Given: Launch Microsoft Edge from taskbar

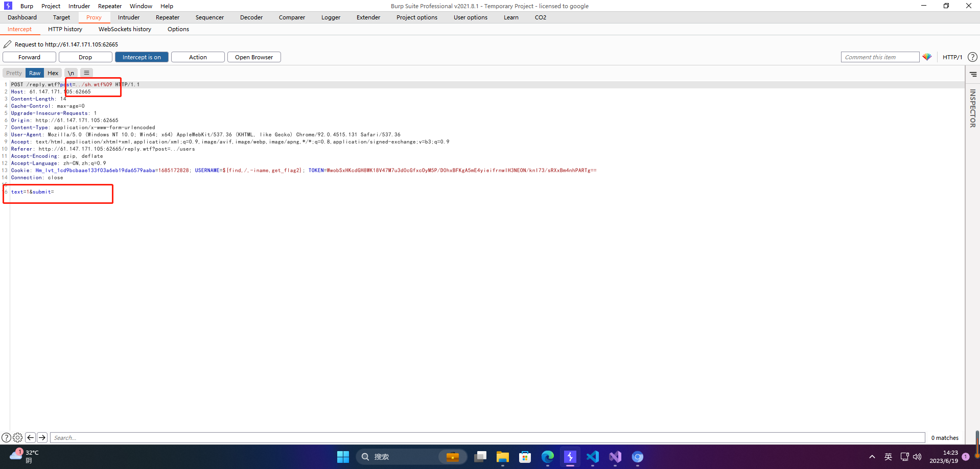Looking at the screenshot, I should click(548, 457).
